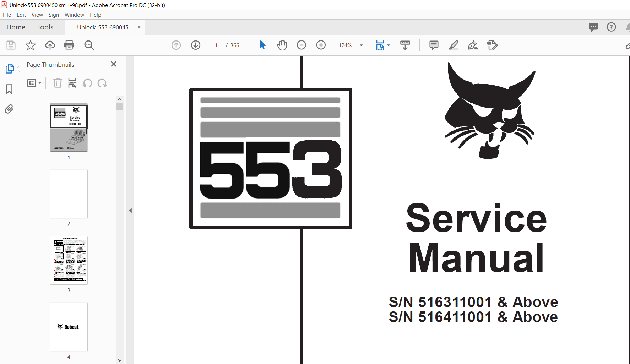630x364 pixels.
Task: Click the thumbnails scrollbar down arrow
Action: [120, 360]
